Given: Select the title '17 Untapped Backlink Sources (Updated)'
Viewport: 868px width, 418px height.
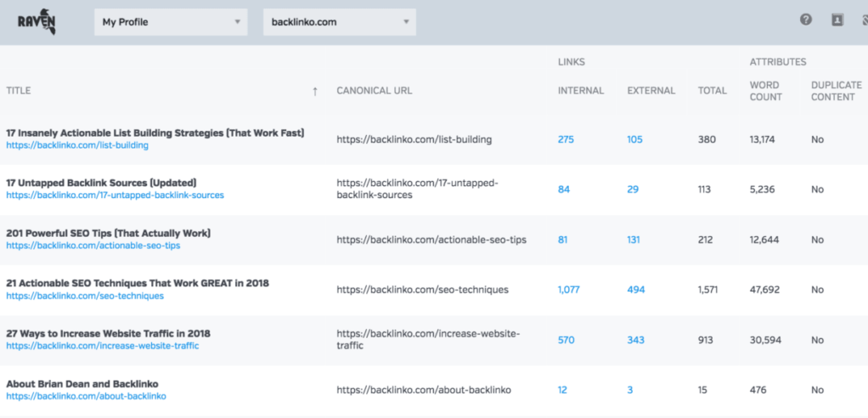Looking at the screenshot, I should coord(101,183).
